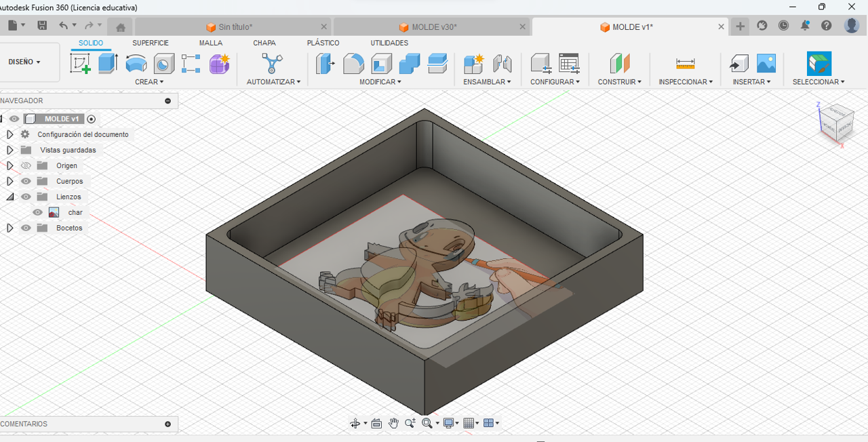The width and height of the screenshot is (868, 442).
Task: Click the Create Sketch tool icon
Action: coord(80,64)
